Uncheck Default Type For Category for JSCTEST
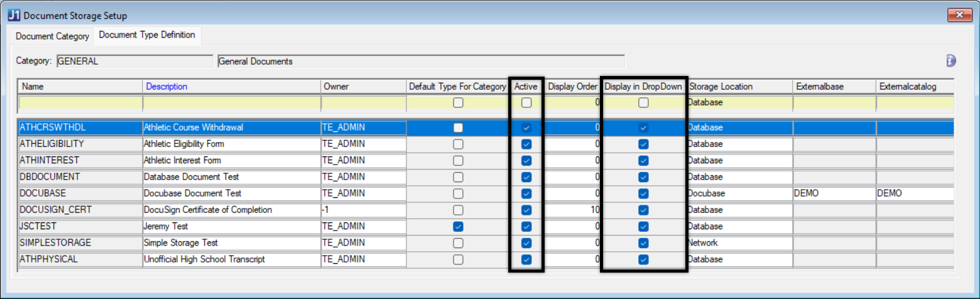Screen dimensions: 980x299 (459, 227)
